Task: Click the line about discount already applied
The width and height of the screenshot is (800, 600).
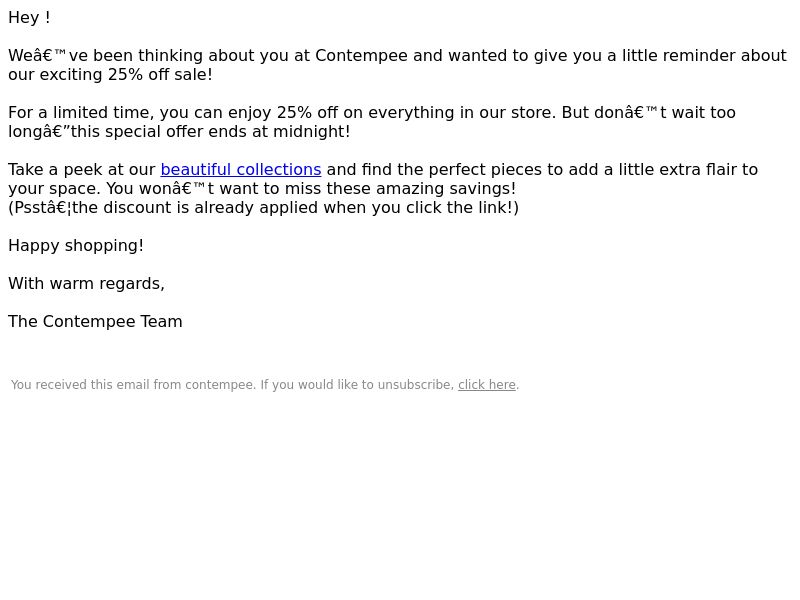Action: tap(263, 208)
